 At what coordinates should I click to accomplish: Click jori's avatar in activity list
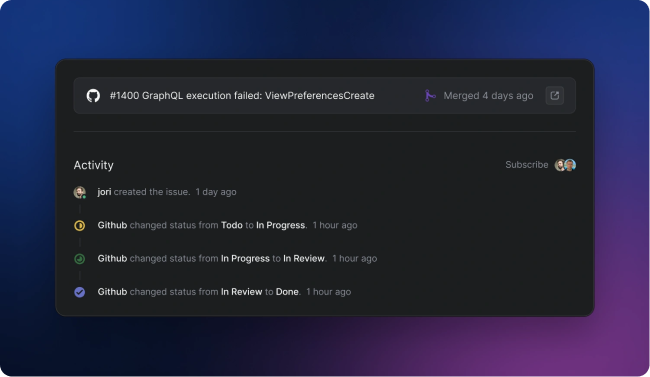(x=80, y=192)
